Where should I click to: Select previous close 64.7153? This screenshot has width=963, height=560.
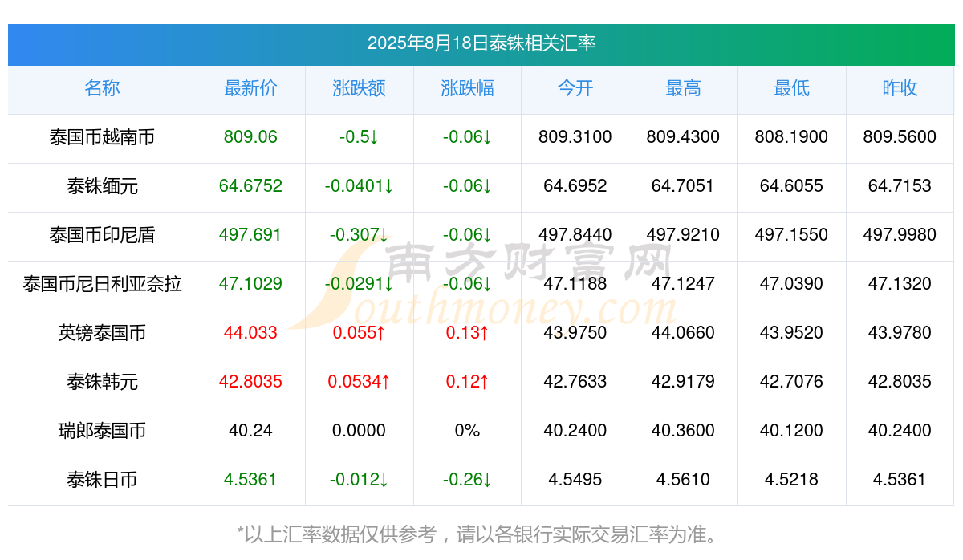click(x=900, y=186)
